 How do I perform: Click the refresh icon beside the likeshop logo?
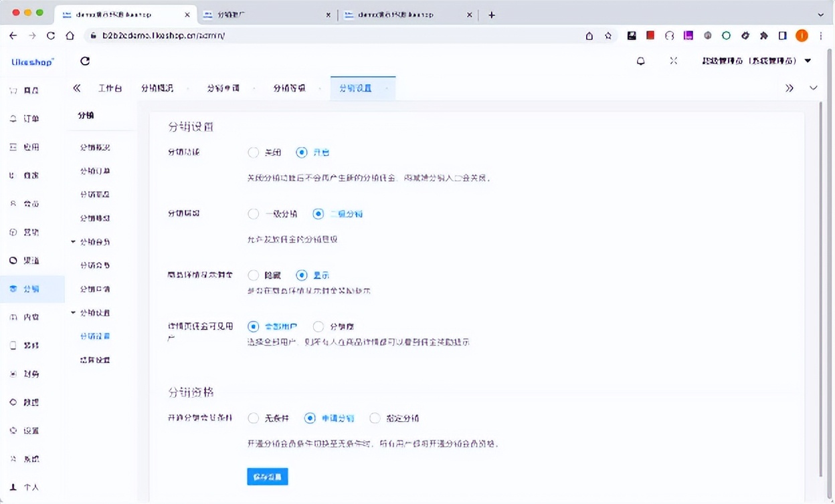coord(85,61)
